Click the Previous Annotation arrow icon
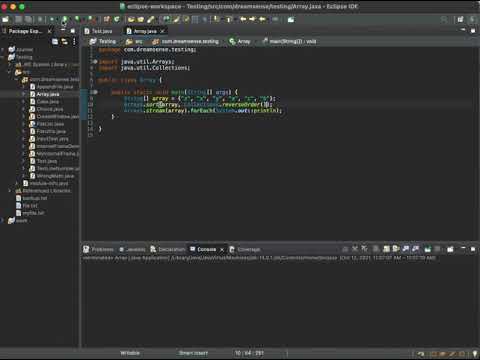This screenshot has height=360, width=480. 229,19
